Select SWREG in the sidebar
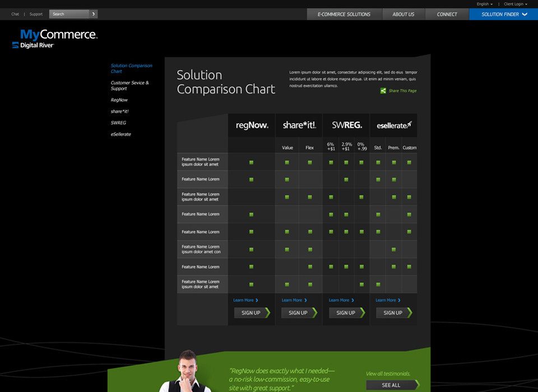The height and width of the screenshot is (392, 538). tap(118, 123)
